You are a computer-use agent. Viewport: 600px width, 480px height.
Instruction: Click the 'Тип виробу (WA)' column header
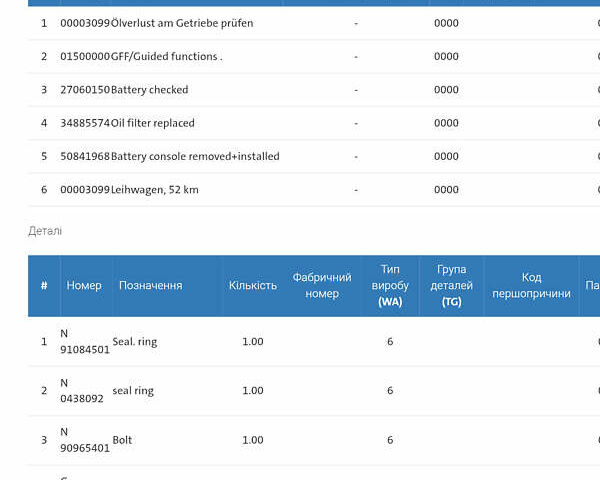390,286
